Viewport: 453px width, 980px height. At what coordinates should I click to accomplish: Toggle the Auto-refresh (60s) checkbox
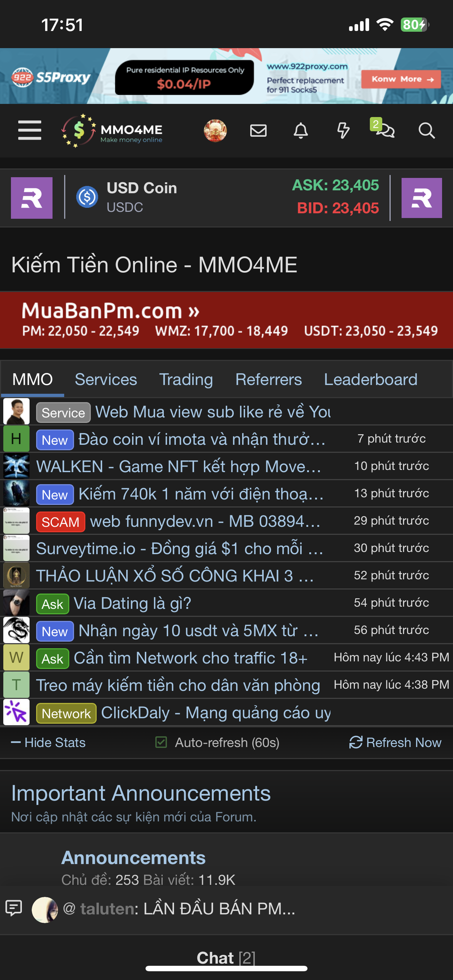coord(161,742)
